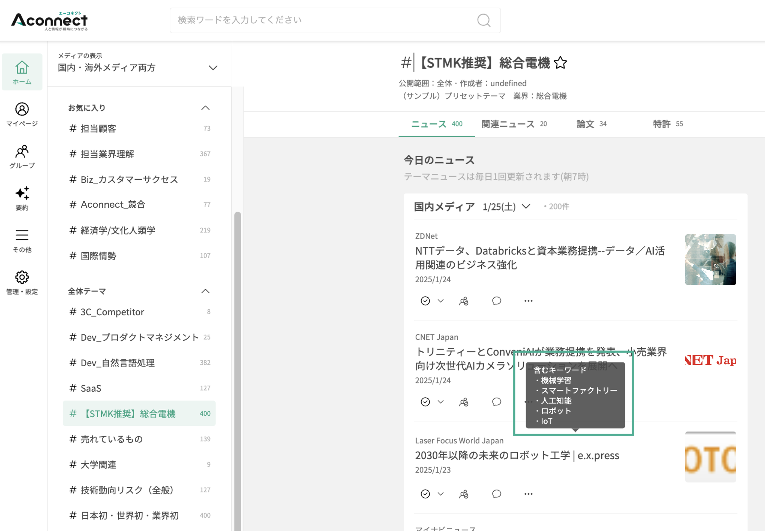Viewport: 765px width, 532px height.
Task: Click the search magnifier icon
Action: pyautogui.click(x=484, y=20)
